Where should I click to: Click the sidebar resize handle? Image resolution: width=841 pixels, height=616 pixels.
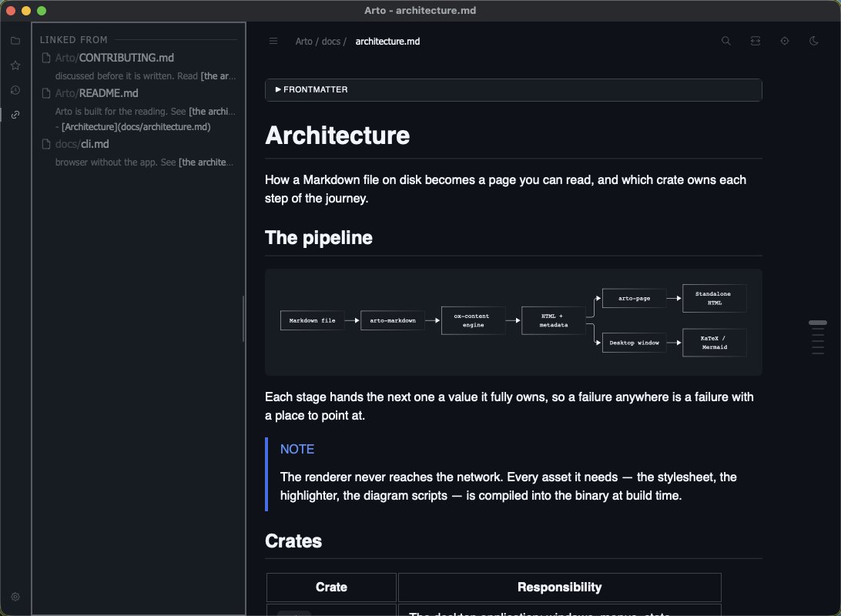(x=244, y=319)
